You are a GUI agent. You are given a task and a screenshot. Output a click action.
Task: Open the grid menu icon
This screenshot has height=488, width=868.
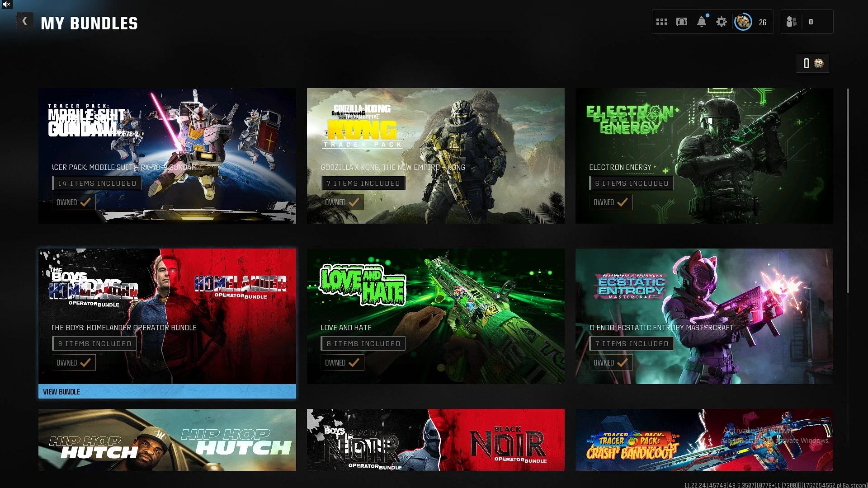point(662,22)
